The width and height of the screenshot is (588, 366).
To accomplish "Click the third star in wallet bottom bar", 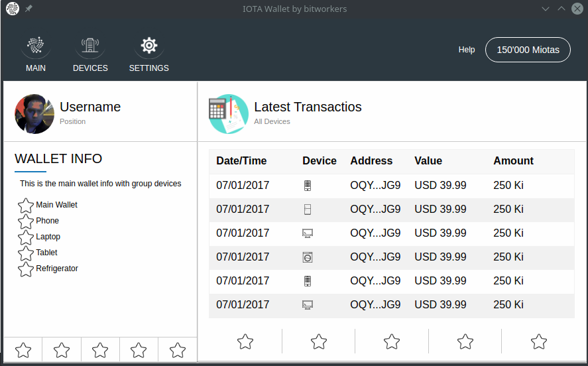I will pos(100,350).
